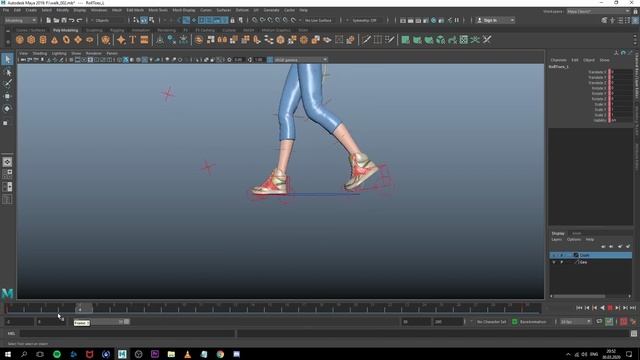Click the first green UV shelf icon
Viewport: 640px width, 360px height.
[405, 40]
